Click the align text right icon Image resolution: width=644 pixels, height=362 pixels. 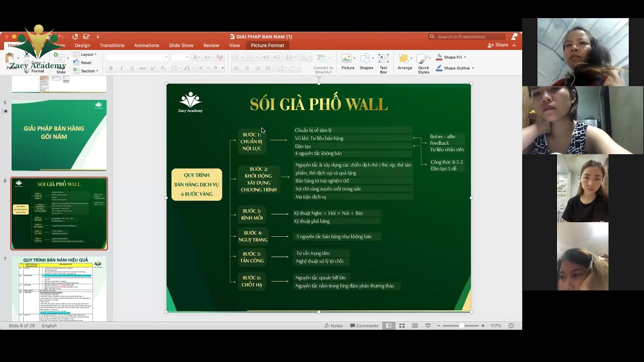(258, 68)
